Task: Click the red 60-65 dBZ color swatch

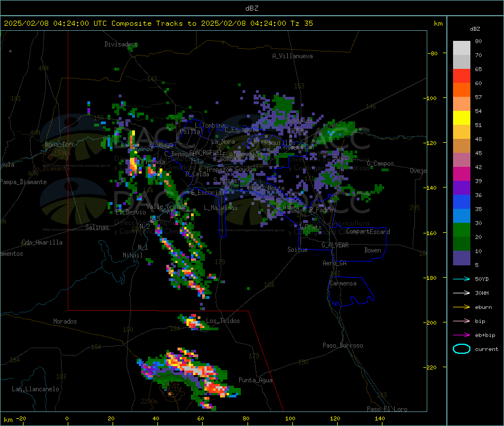Action: (461, 76)
